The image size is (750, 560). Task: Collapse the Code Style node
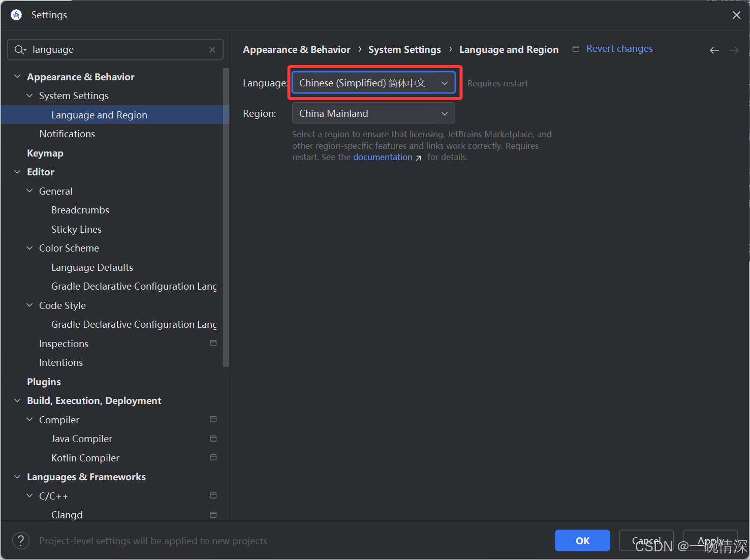29,305
